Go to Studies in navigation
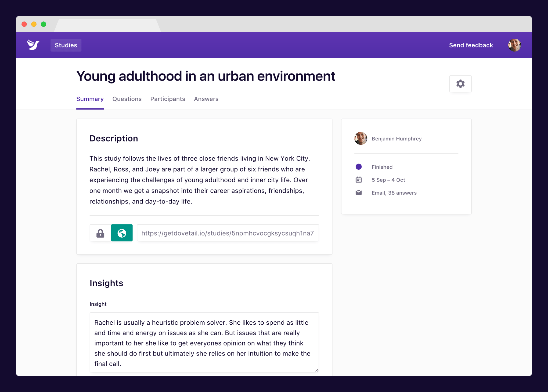The width and height of the screenshot is (548, 392). coord(66,45)
